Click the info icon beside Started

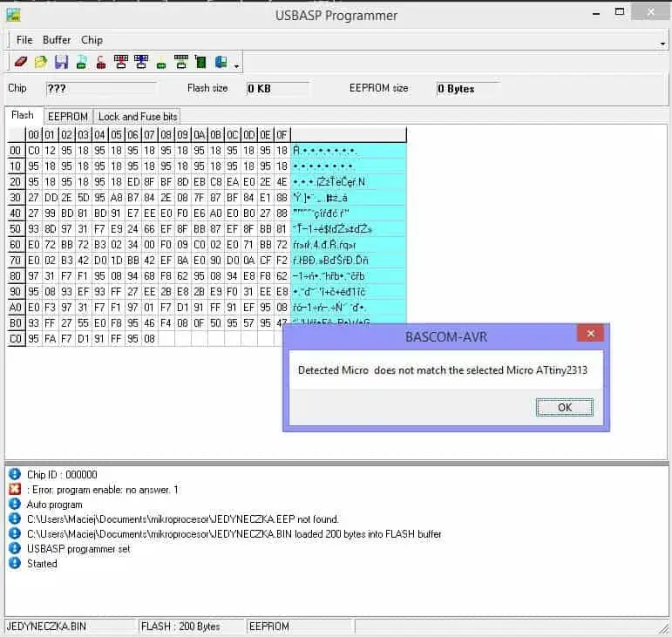pos(15,563)
